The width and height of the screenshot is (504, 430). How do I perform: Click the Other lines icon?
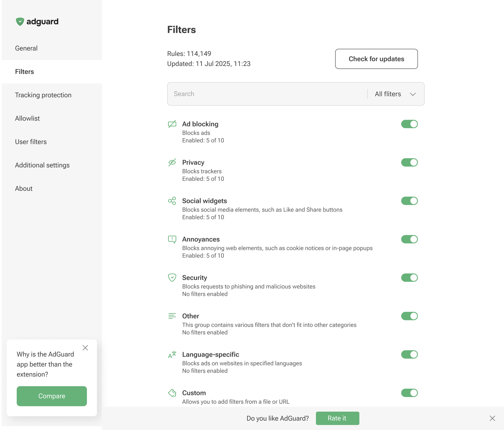pos(172,316)
